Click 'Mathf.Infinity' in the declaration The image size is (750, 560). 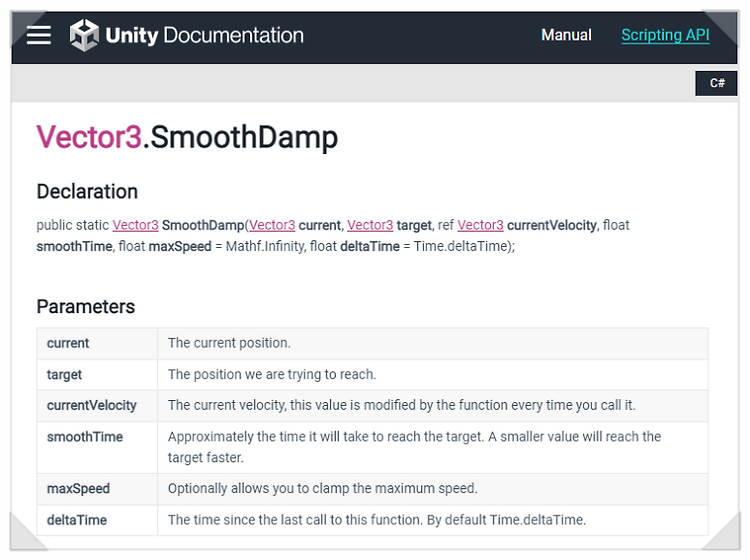(265, 246)
